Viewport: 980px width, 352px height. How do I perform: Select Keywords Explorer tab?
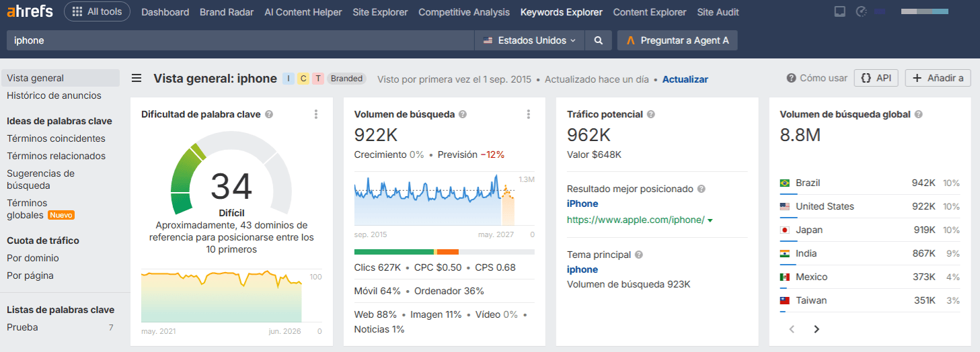(562, 12)
